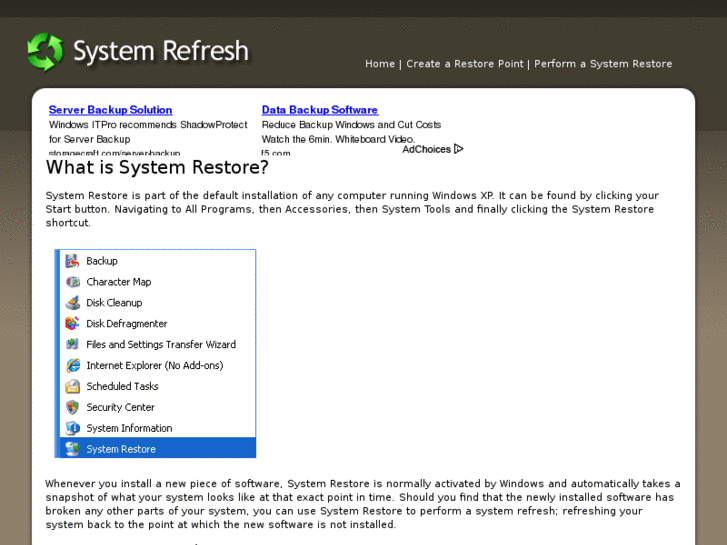This screenshot has width=727, height=545.
Task: Open the Data Backup Software ad link
Action: [x=320, y=110]
